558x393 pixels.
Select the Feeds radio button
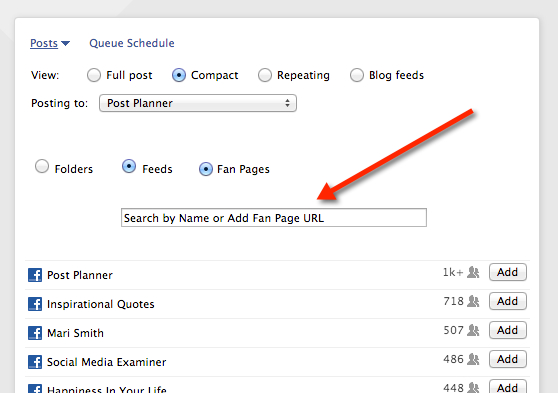[x=129, y=166]
